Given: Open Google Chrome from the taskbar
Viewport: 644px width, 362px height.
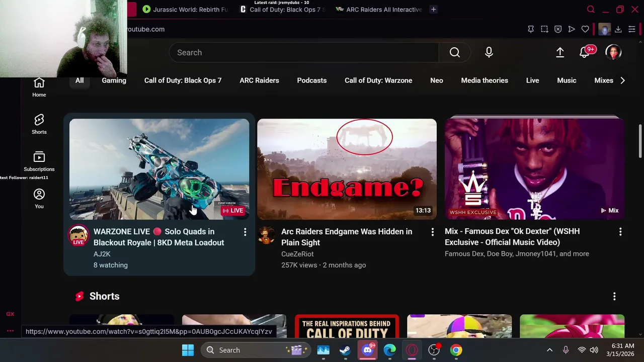Looking at the screenshot, I should click(456, 350).
